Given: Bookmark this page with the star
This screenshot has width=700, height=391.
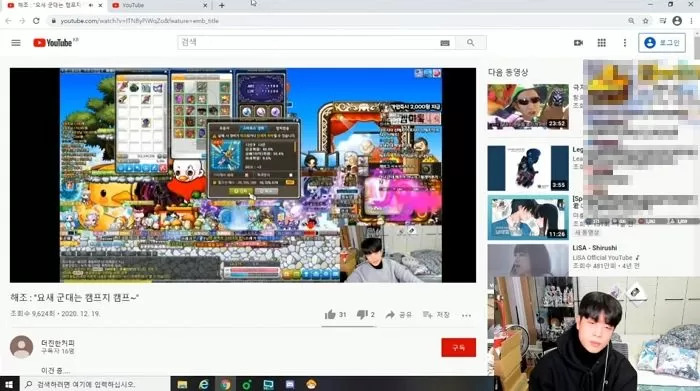Looking at the screenshot, I should [x=646, y=21].
